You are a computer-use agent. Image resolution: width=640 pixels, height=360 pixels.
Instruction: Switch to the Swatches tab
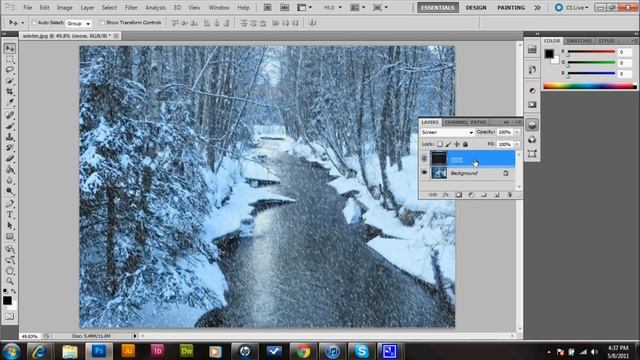tap(579, 41)
